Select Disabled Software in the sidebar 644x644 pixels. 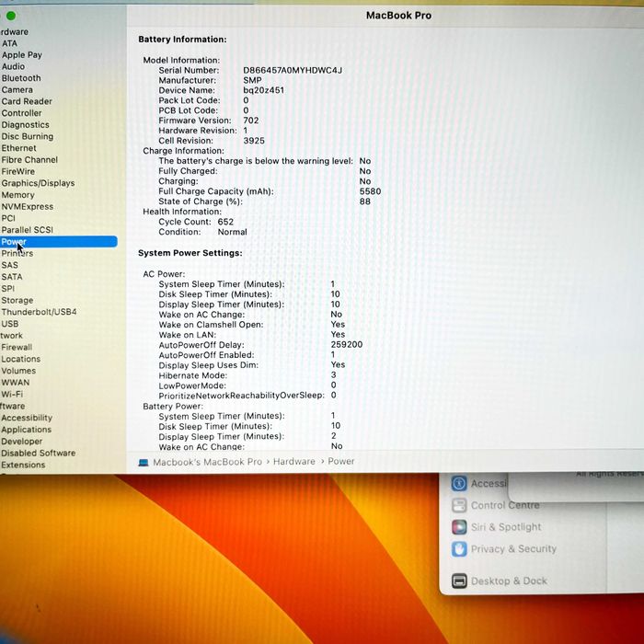pos(39,453)
